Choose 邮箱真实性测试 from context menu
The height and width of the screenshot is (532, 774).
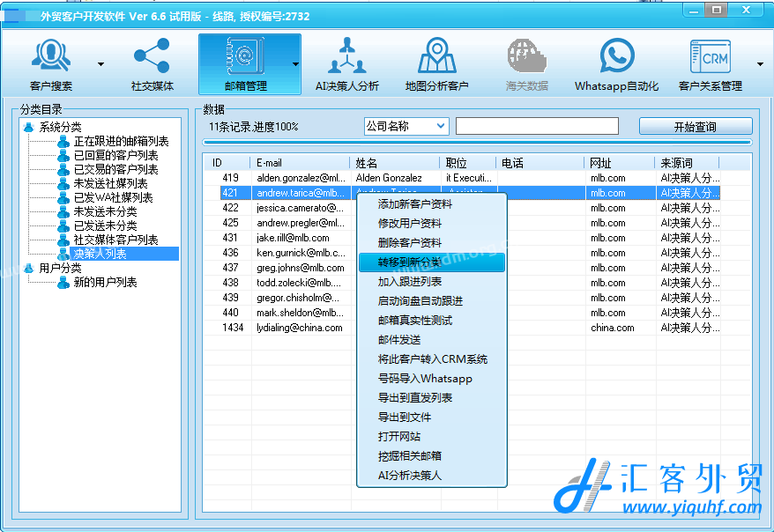point(432,321)
